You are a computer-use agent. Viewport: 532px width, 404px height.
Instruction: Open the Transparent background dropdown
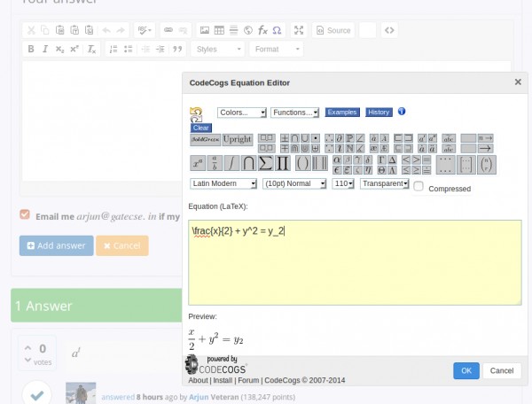[385, 183]
